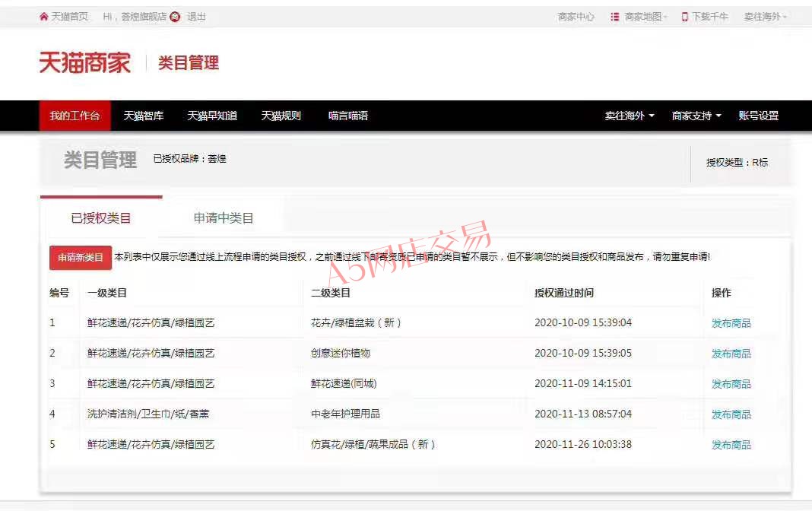This screenshot has height=511, width=812.
Task: Click the timestamp 2020-11-09 14:15:01
Action: pyautogui.click(x=583, y=383)
